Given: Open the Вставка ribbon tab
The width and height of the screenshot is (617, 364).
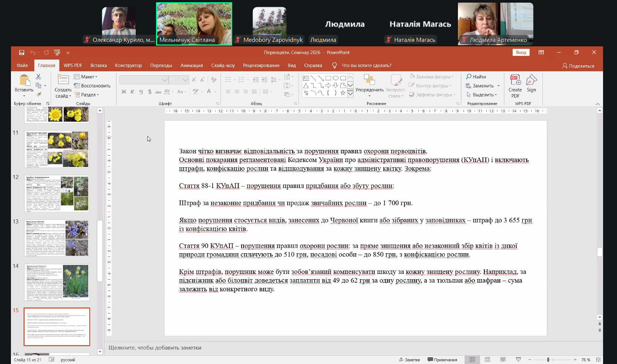Looking at the screenshot, I should [98, 66].
